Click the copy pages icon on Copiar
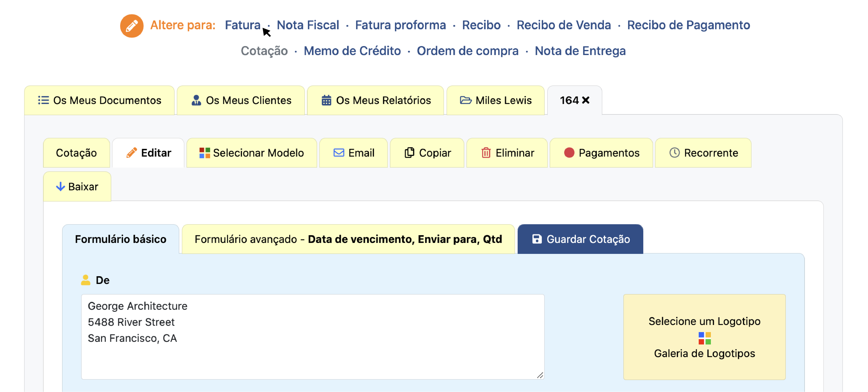 (409, 153)
